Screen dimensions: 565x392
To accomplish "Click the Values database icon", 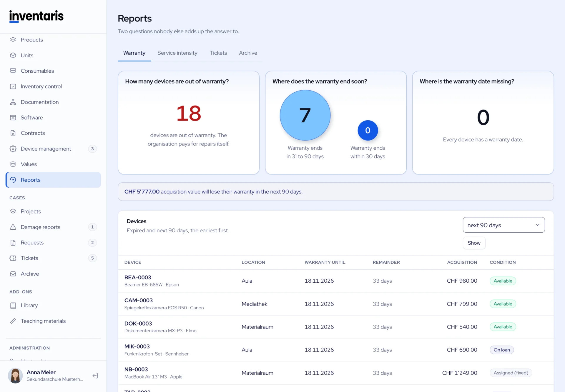I will [13, 164].
